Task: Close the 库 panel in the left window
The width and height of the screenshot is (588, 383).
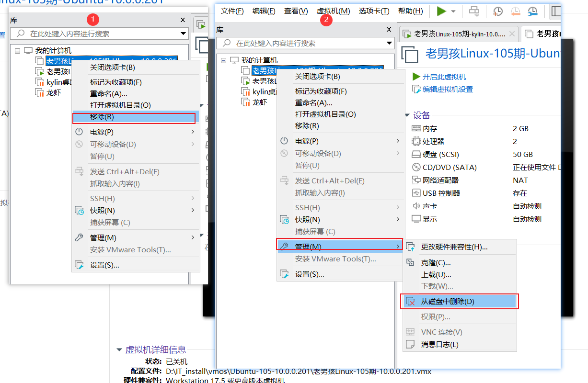Action: pos(183,20)
